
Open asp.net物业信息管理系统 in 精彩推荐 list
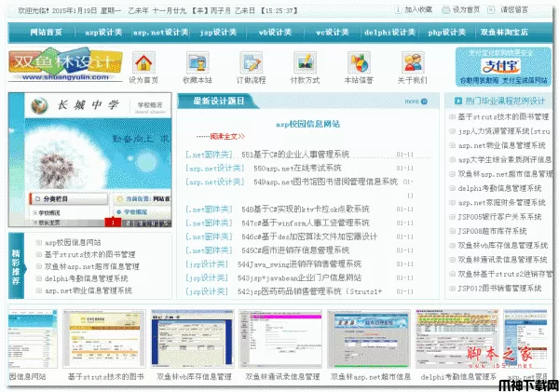tap(89, 291)
